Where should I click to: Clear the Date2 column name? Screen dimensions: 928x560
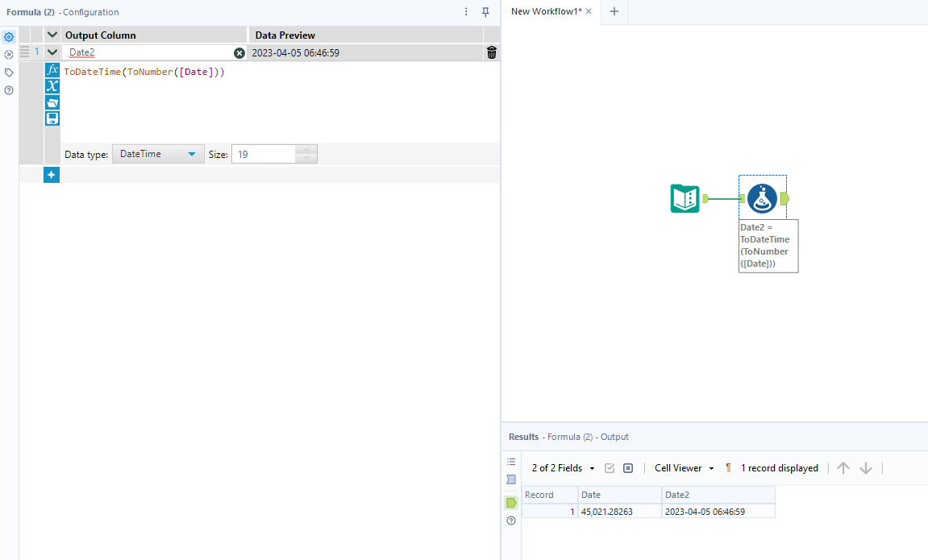point(239,52)
